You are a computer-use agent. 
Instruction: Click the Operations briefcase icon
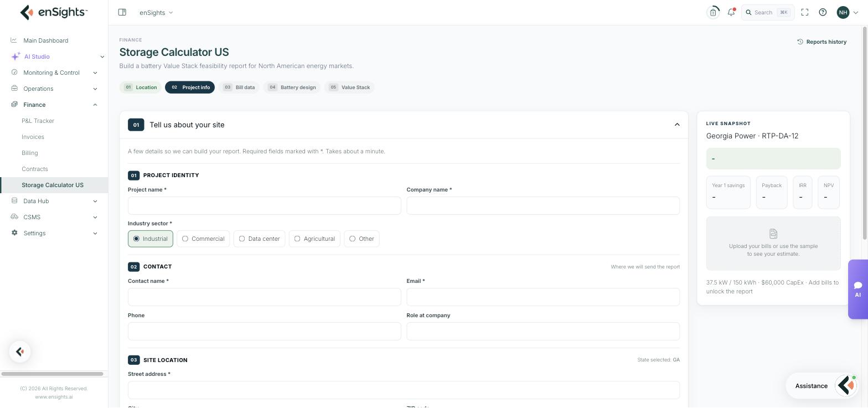pyautogui.click(x=14, y=89)
